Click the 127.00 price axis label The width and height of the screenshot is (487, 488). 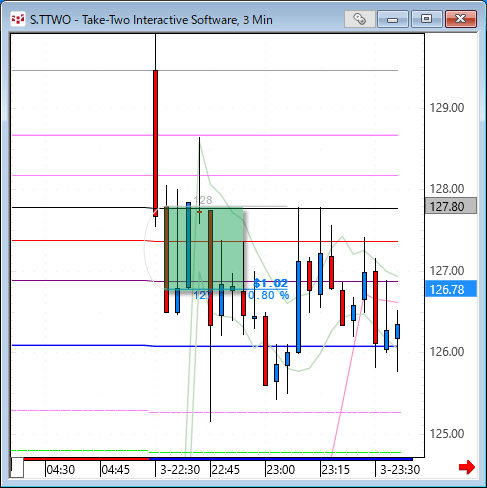(447, 270)
